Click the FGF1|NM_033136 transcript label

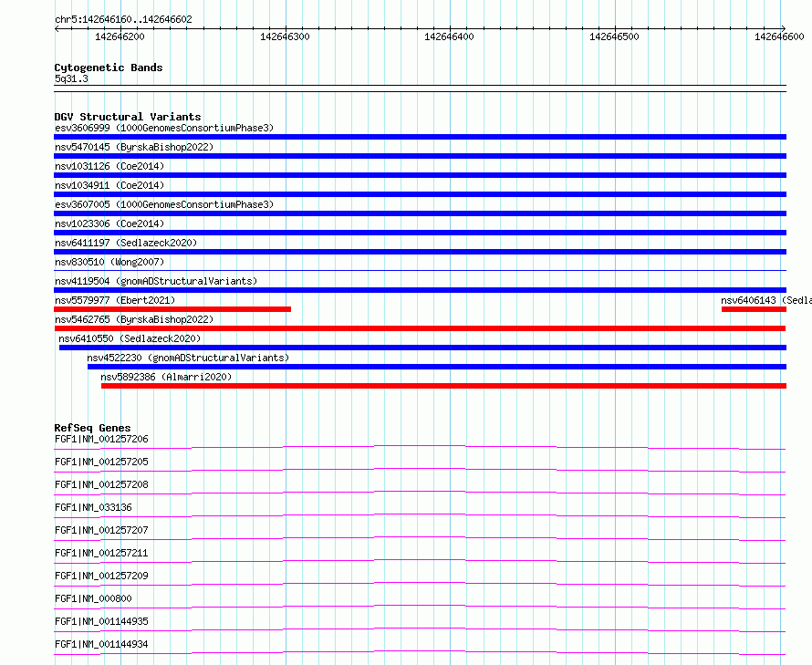tap(93, 507)
